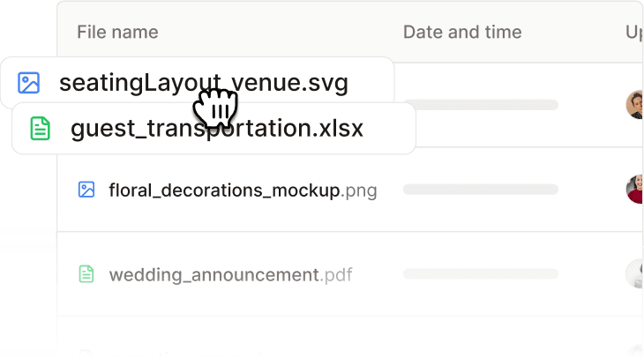Screen dimensions: 644x358
Task: Click date placeholder bar in first row
Action: tap(481, 105)
